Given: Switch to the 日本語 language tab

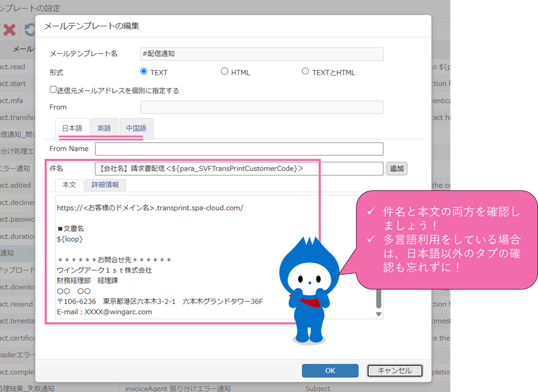Looking at the screenshot, I should coord(72,128).
